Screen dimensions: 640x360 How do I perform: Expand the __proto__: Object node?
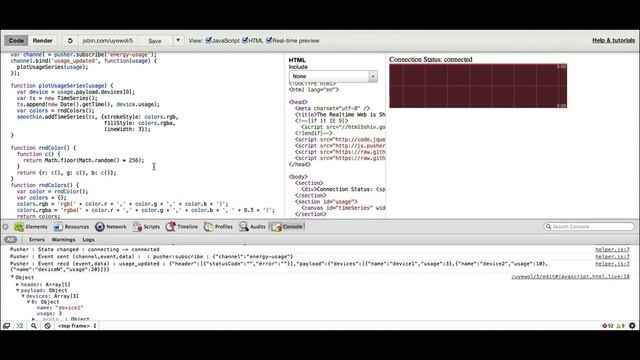pos(34,319)
